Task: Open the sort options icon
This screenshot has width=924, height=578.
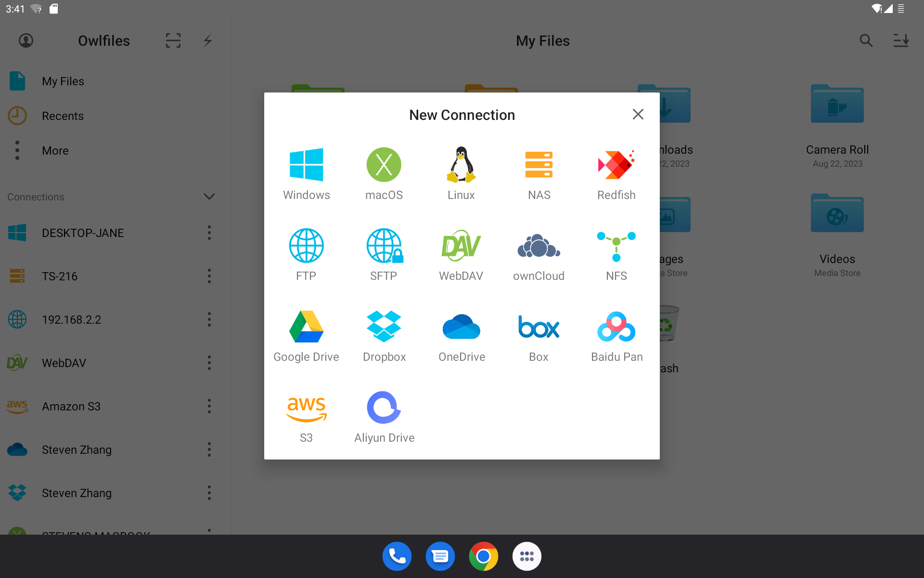Action: point(901,40)
